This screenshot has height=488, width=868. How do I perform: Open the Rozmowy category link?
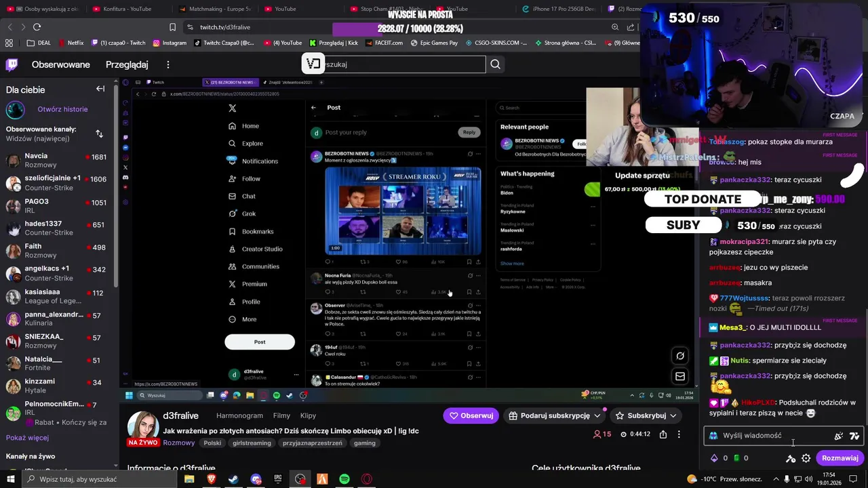pyautogui.click(x=179, y=443)
